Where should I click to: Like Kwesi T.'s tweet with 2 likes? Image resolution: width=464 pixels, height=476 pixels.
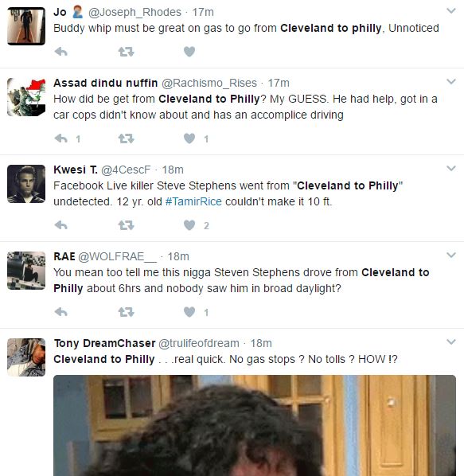pos(189,225)
